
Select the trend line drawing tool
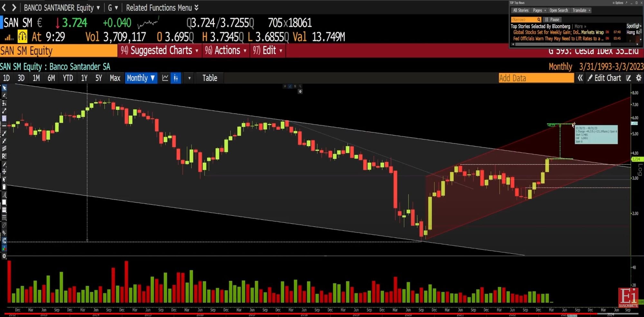coord(4,111)
